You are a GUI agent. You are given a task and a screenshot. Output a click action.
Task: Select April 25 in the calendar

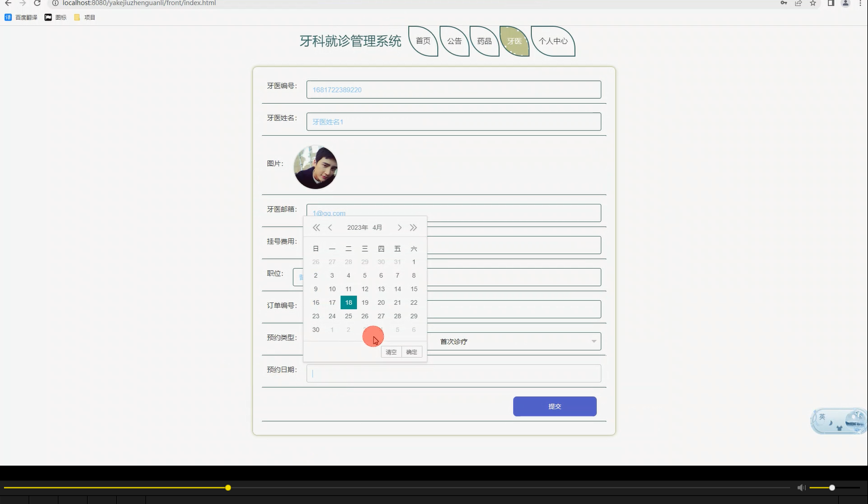[x=348, y=316]
